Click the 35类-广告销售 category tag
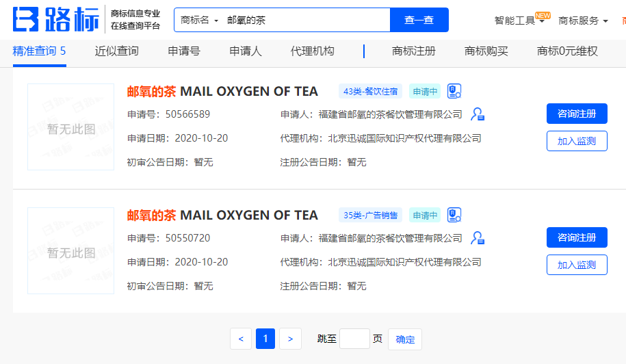 (371, 215)
